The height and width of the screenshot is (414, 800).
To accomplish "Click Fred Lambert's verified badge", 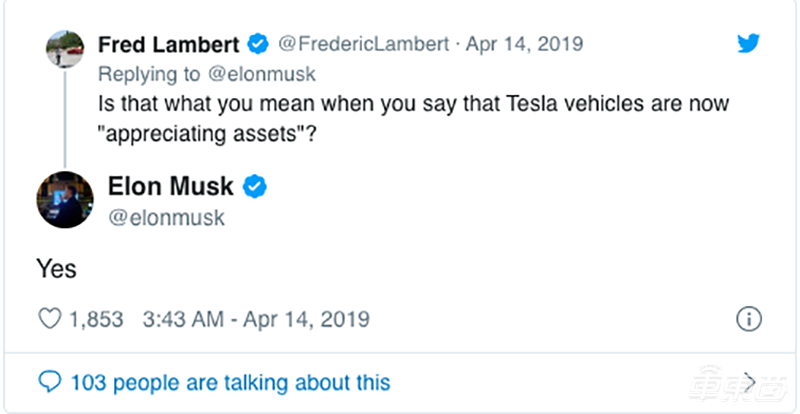I will tap(258, 45).
